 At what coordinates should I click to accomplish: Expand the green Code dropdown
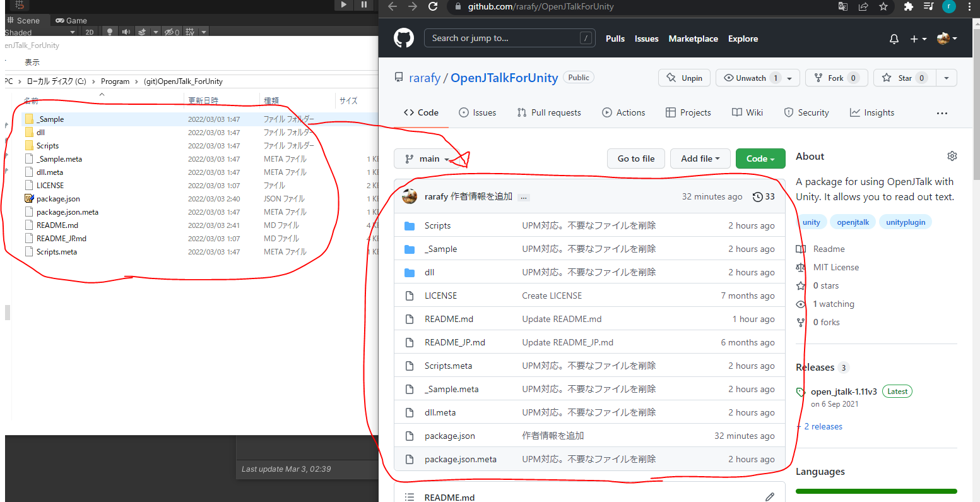pos(760,158)
